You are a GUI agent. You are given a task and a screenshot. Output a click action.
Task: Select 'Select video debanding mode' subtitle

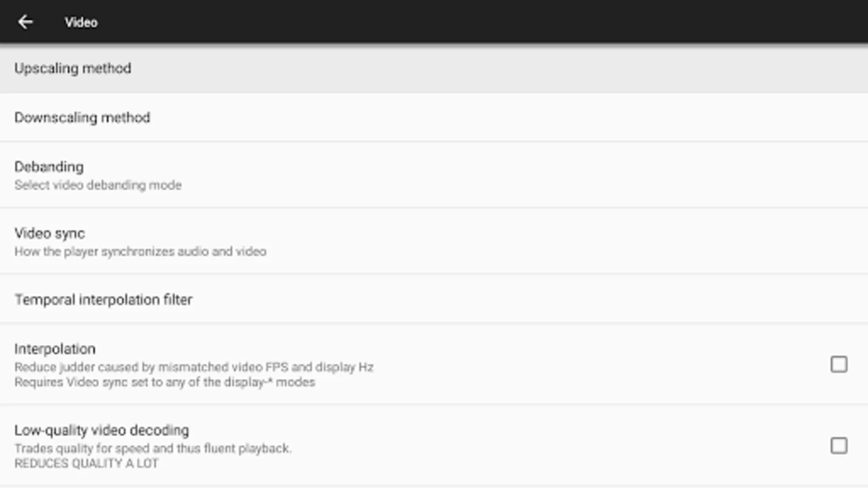pyautogui.click(x=98, y=185)
